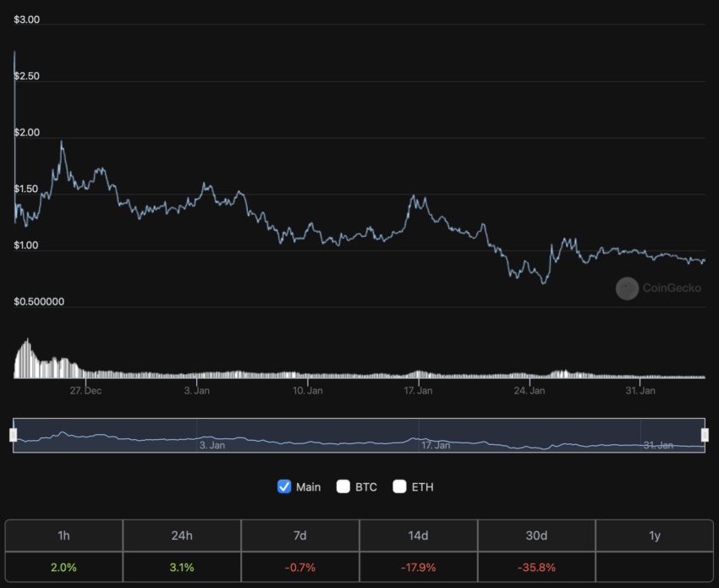Select the 1h time range tab
This screenshot has width=719, height=588.
[x=63, y=536]
